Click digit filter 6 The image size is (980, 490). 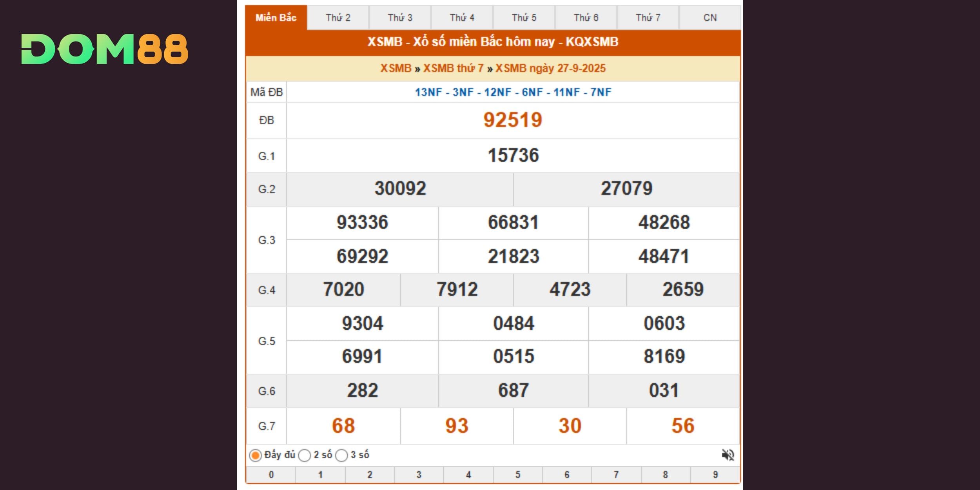click(x=567, y=475)
